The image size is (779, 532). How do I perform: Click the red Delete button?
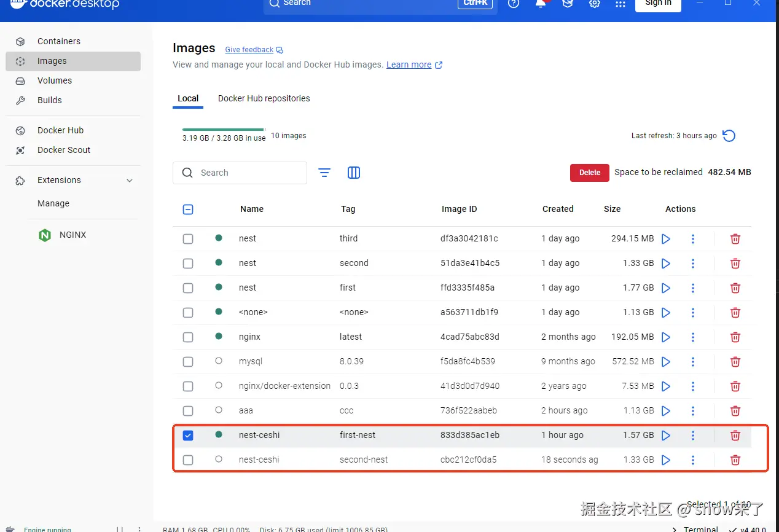(x=589, y=173)
